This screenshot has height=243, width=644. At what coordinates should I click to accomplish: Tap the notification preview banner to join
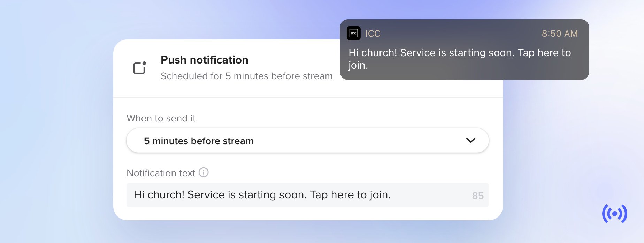(463, 50)
